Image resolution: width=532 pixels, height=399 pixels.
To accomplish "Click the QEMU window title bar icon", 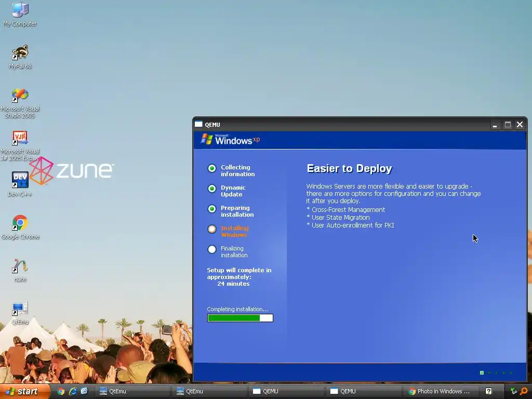I will [198, 124].
